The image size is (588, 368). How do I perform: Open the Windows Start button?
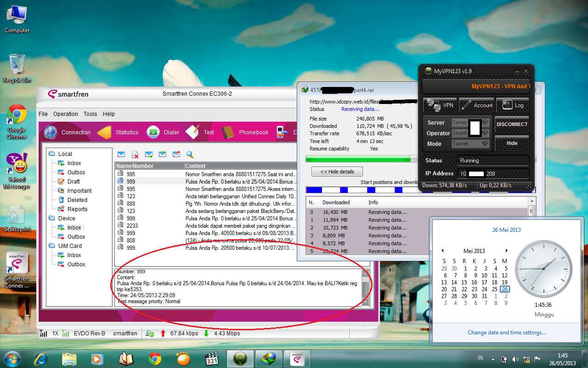(x=12, y=358)
